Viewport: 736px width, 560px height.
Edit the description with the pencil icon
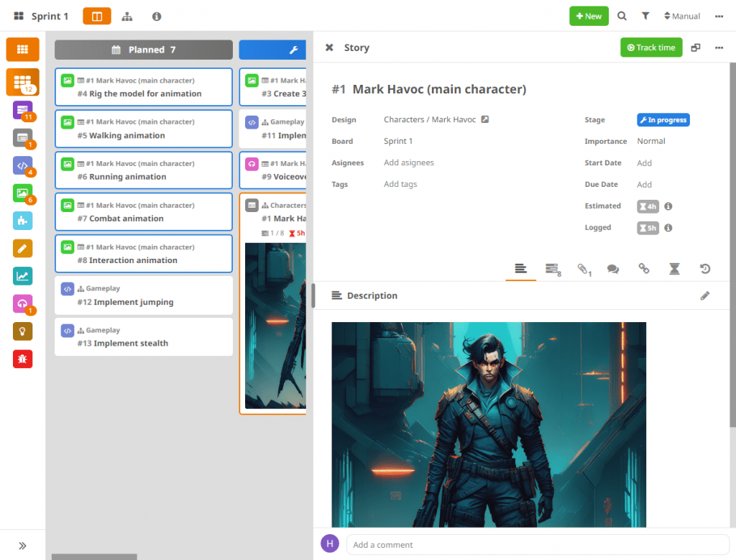[x=705, y=295]
